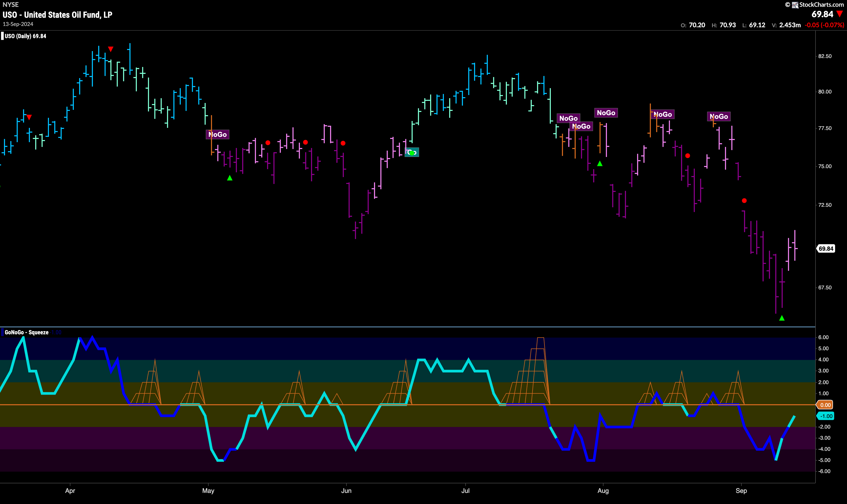Click the NoGo label at top of August
This screenshot has width=847, height=504.
click(x=606, y=113)
